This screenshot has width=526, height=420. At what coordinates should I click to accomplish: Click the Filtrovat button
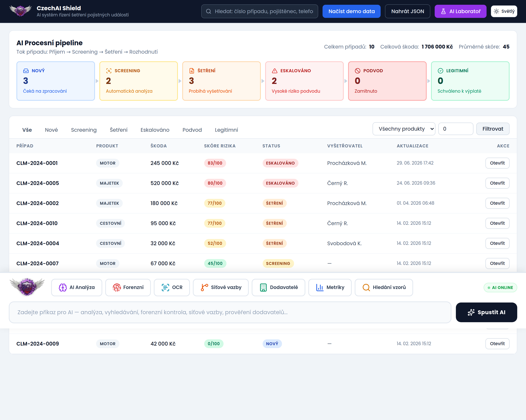point(493,129)
